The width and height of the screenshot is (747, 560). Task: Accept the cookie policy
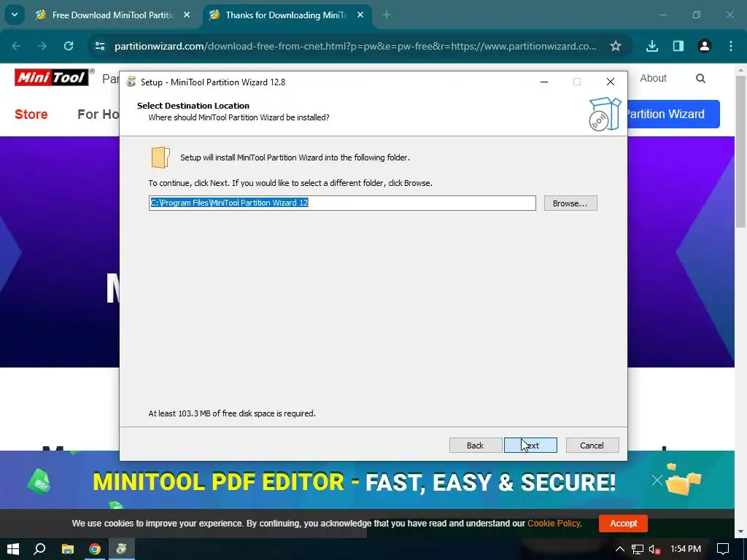pyautogui.click(x=623, y=524)
